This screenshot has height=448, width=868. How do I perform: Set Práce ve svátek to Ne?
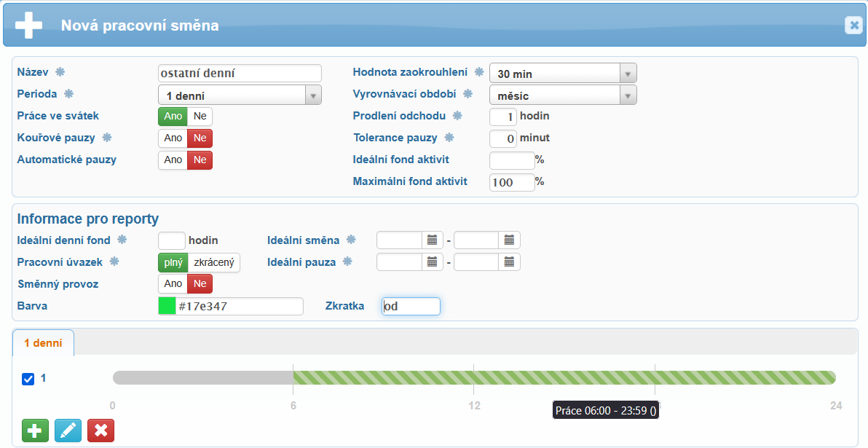pyautogui.click(x=200, y=117)
